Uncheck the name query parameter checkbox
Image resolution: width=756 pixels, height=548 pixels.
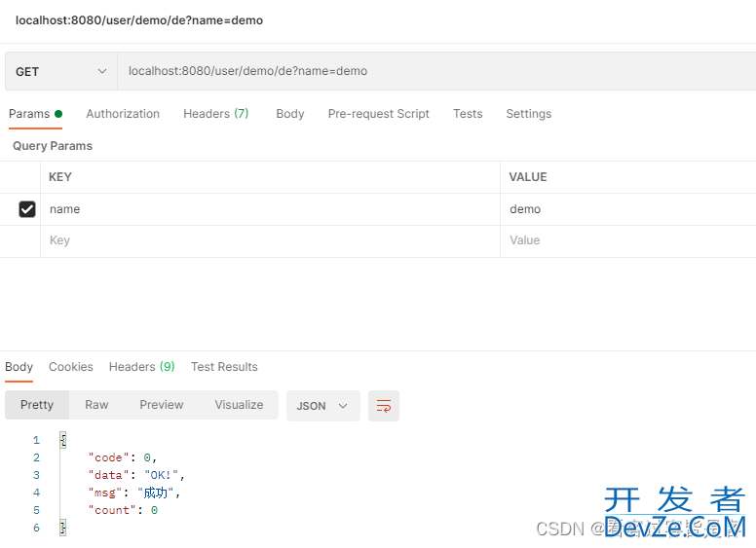pyautogui.click(x=27, y=209)
